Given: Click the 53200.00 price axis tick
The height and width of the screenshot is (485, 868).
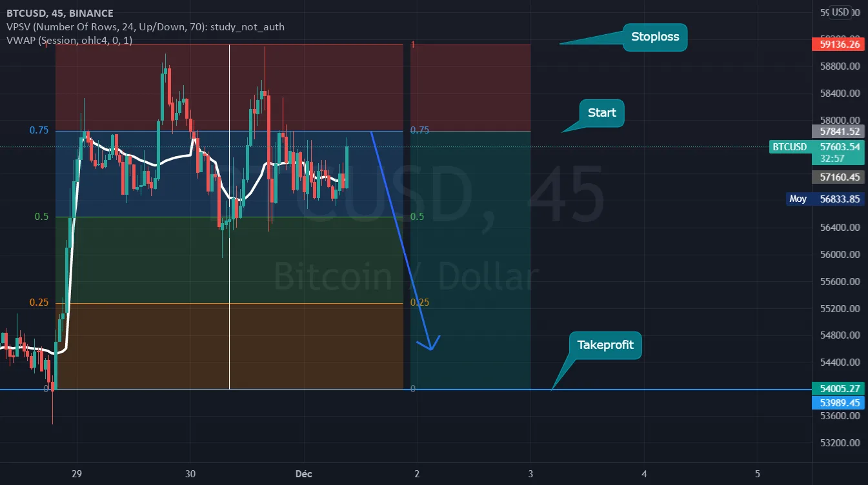Looking at the screenshot, I should [x=840, y=443].
